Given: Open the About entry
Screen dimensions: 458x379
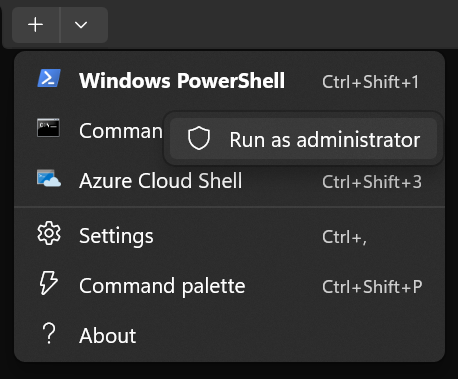Looking at the screenshot, I should [x=229, y=335].
